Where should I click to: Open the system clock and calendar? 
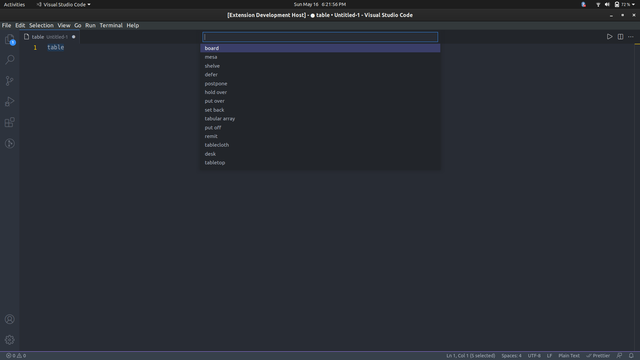pos(320,4)
